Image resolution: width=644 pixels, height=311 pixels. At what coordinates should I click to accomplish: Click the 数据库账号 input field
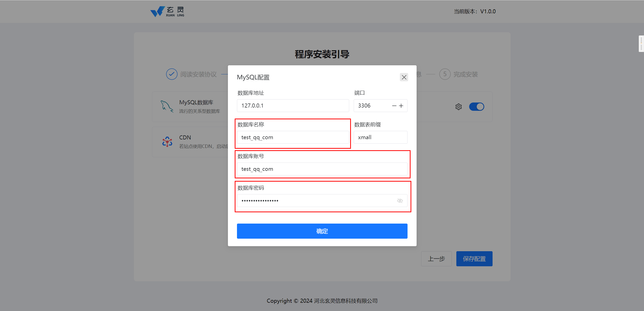[322, 169]
